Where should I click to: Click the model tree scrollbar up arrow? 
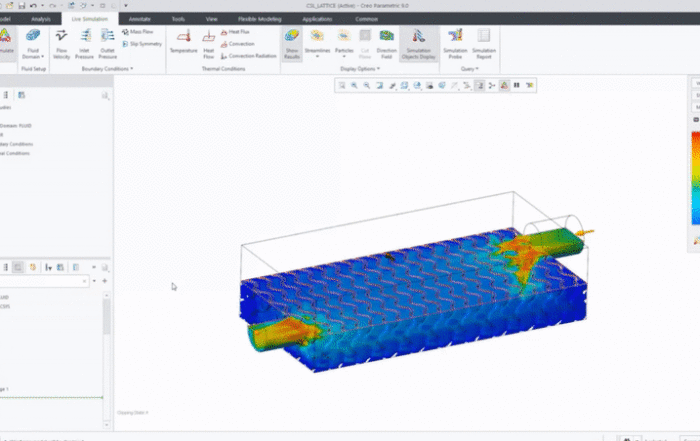(106, 295)
